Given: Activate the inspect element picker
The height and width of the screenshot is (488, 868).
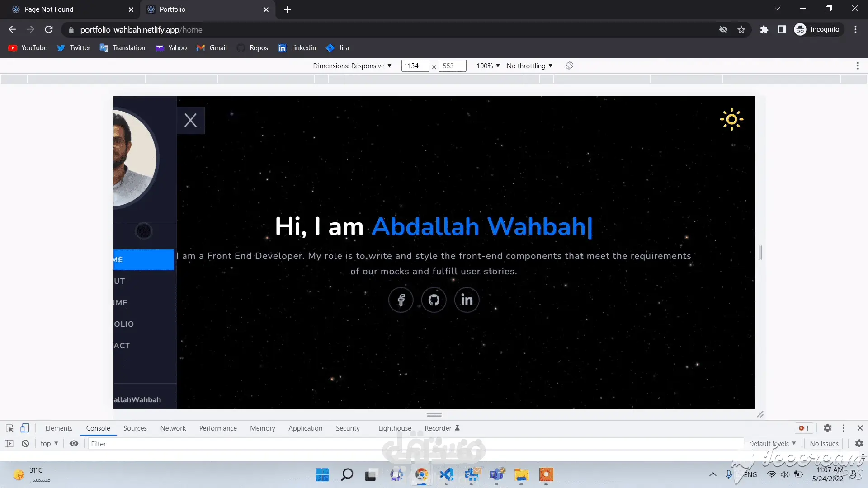Looking at the screenshot, I should click(x=9, y=428).
